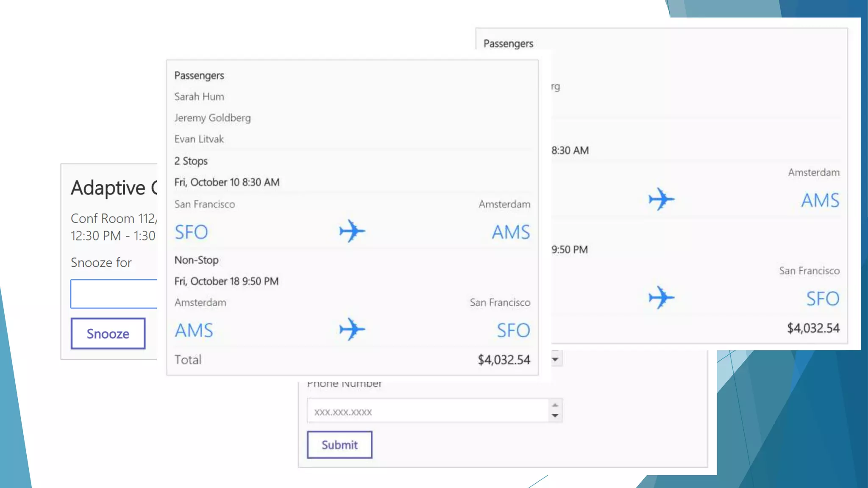The image size is (868, 488).
Task: Click the airplane icon on the Non-Stop return flight row
Action: point(352,330)
